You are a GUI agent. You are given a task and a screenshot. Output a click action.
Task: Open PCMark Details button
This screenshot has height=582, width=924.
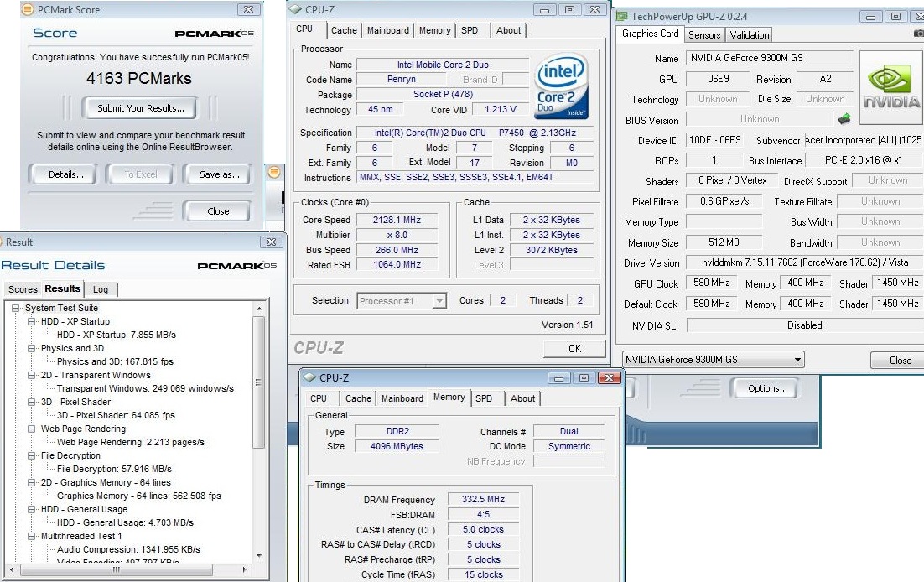pos(66,174)
